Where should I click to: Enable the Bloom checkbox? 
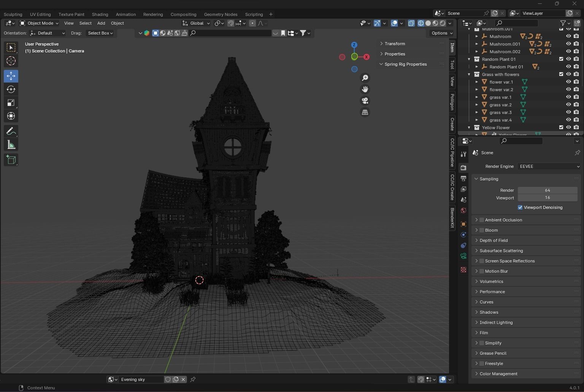pyautogui.click(x=482, y=230)
